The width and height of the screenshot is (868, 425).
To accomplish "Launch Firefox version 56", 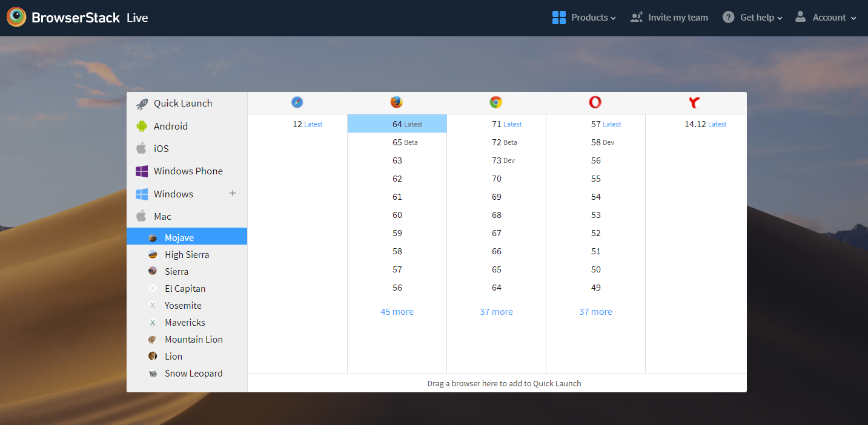I will (x=397, y=288).
